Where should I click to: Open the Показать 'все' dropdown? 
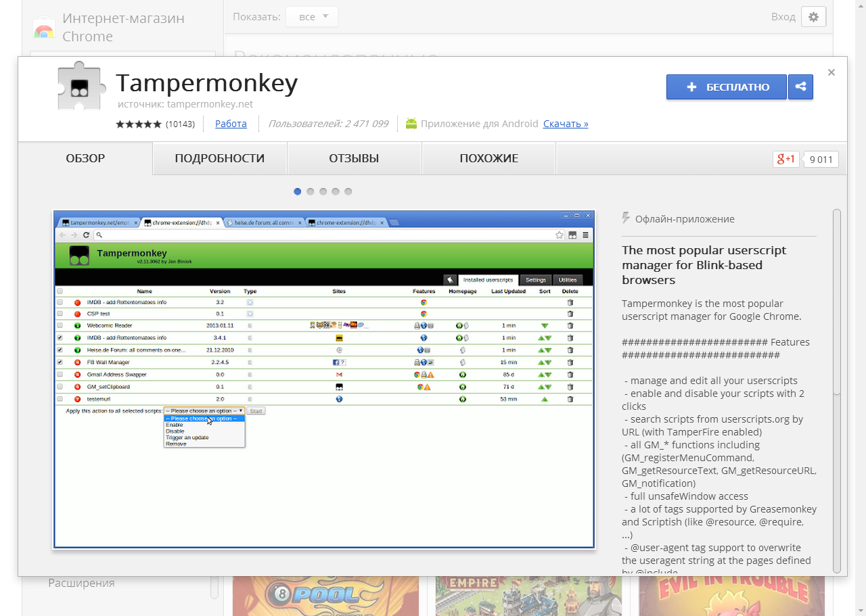tap(312, 17)
